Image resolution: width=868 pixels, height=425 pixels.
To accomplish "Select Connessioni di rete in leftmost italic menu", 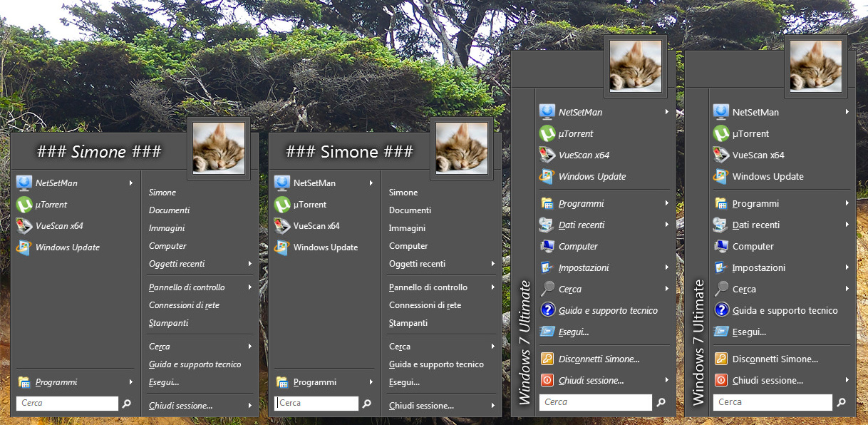I will [184, 305].
